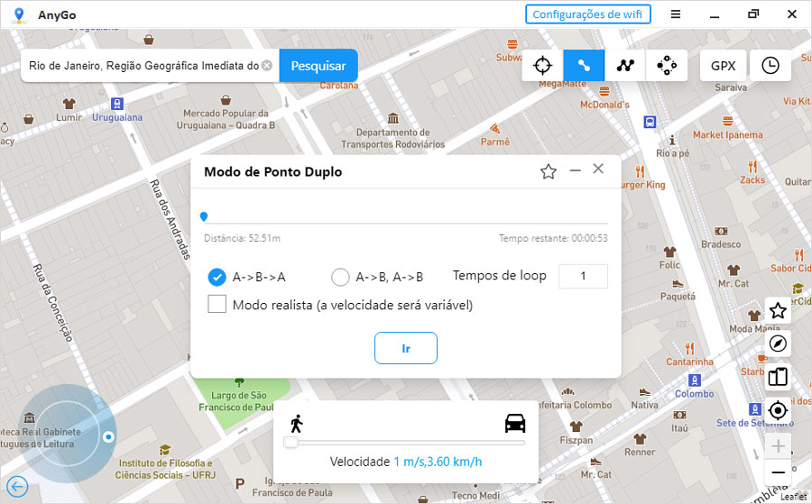The image size is (812, 504).
Task: Select the teleport mode crosshair icon
Action: 542,66
